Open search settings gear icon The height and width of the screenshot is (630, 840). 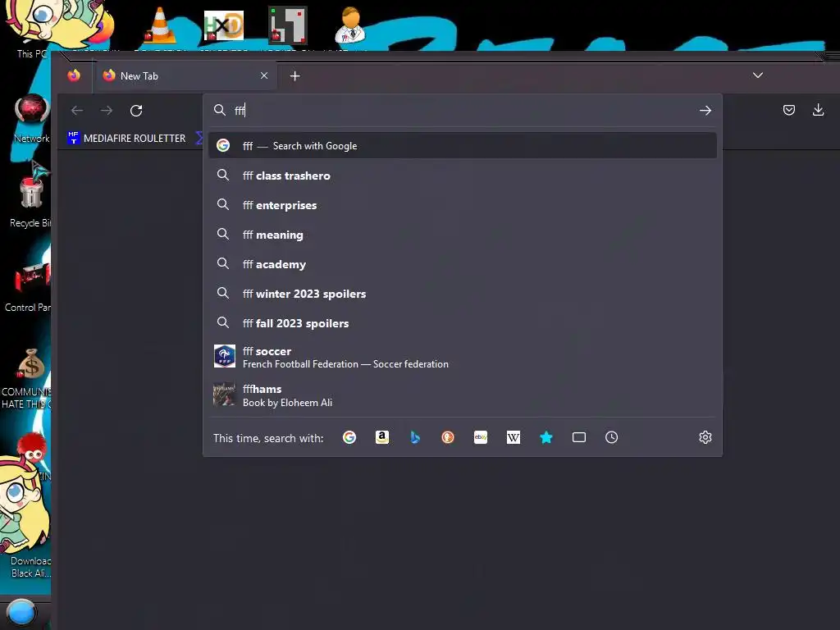[x=705, y=438]
